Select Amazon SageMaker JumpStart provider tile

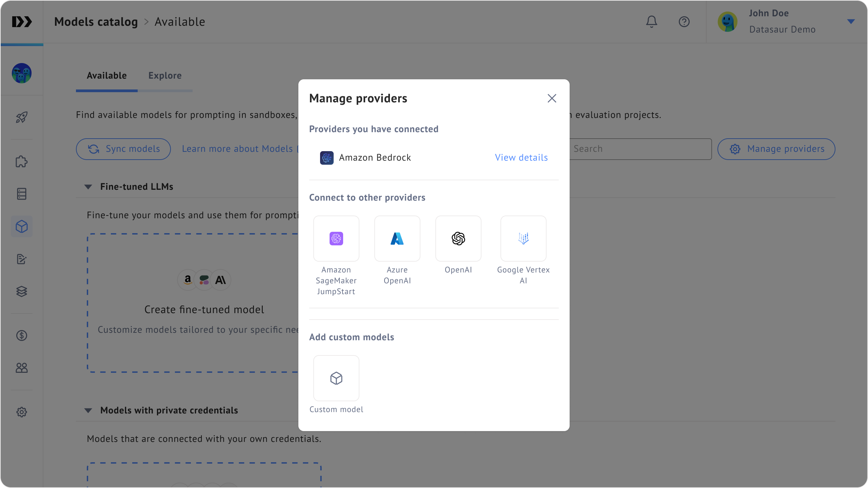click(x=336, y=239)
